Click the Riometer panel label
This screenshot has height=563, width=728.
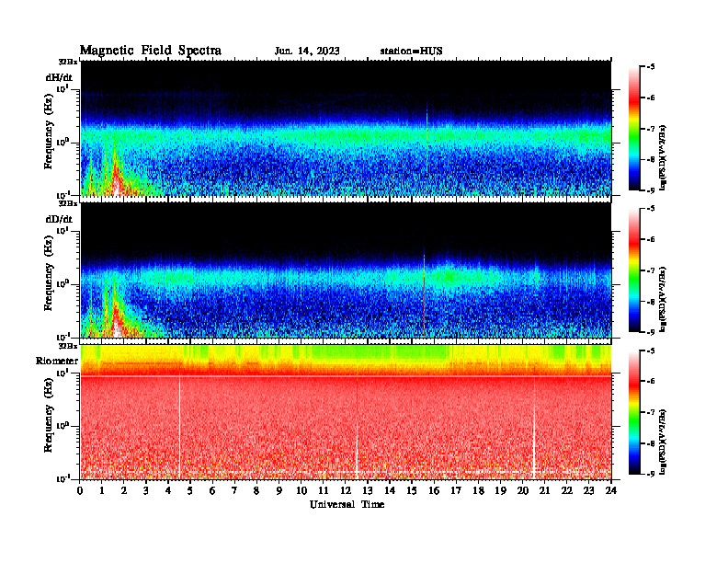[57, 361]
